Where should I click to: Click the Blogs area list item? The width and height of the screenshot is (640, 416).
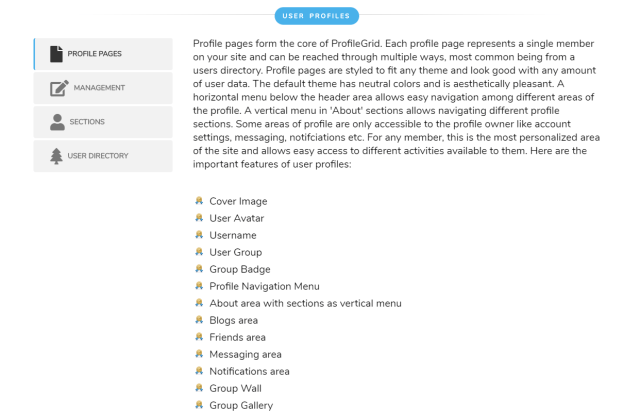(x=233, y=320)
